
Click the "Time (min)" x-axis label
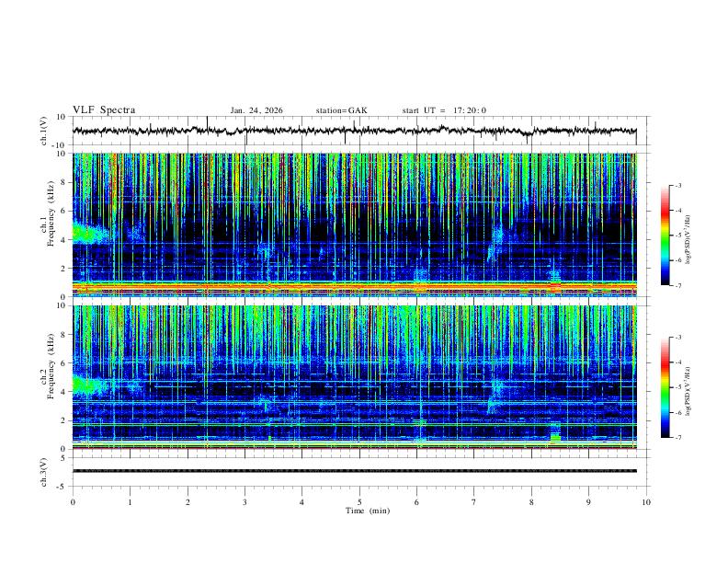[x=368, y=511]
